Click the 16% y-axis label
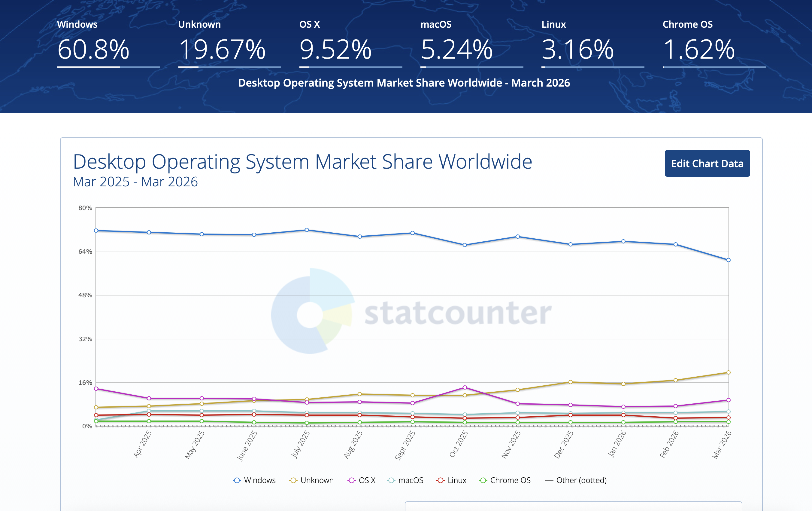The width and height of the screenshot is (812, 511). pos(85,382)
